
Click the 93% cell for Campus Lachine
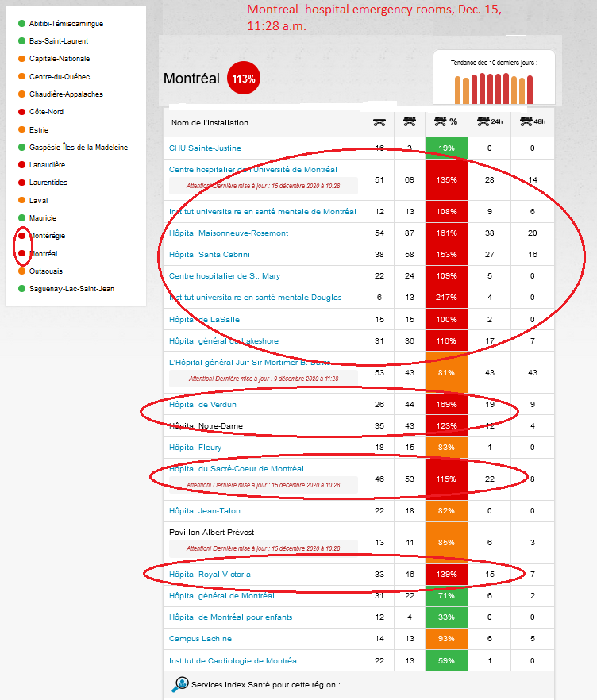[x=446, y=638]
